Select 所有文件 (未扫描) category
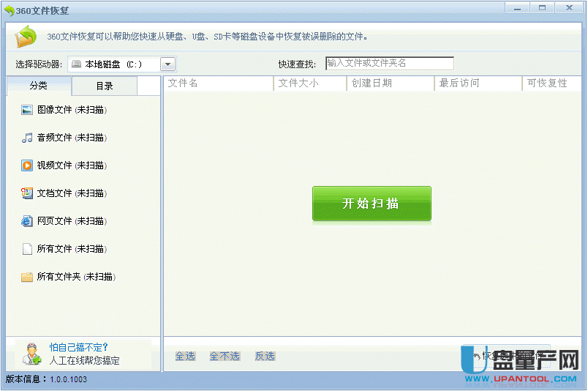The image size is (588, 391). point(72,249)
